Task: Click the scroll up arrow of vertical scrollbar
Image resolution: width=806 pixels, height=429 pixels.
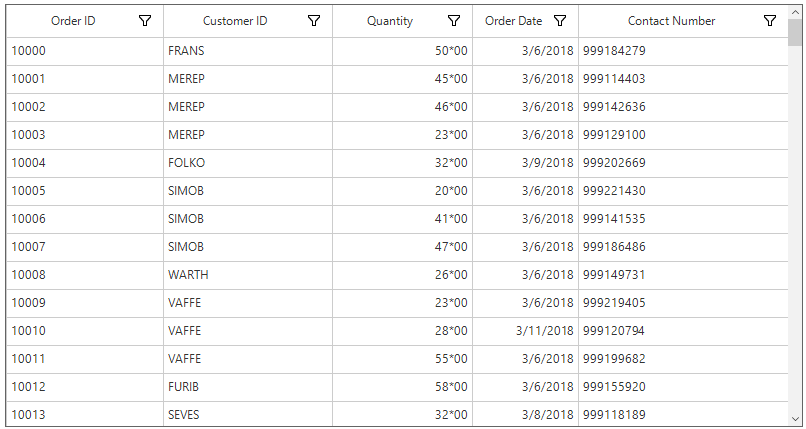Action: (x=795, y=11)
